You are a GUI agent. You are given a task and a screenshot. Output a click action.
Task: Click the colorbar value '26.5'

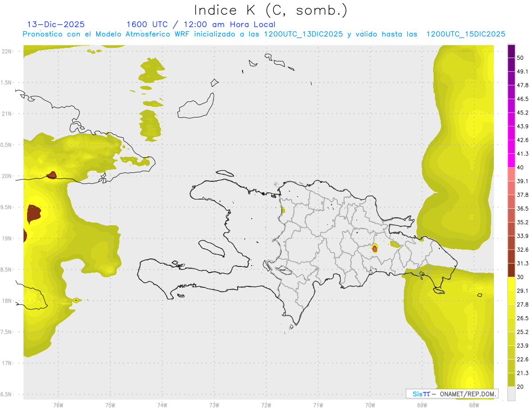523,318
